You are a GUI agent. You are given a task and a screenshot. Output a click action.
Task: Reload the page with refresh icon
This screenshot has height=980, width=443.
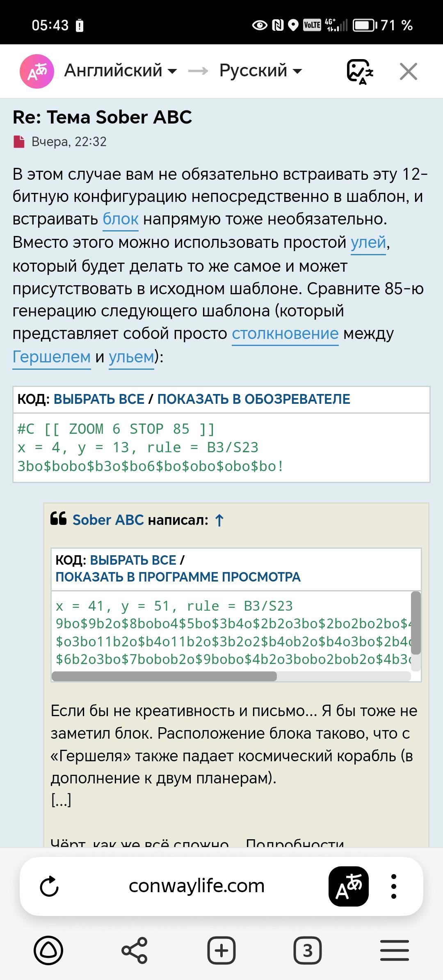coord(50,886)
